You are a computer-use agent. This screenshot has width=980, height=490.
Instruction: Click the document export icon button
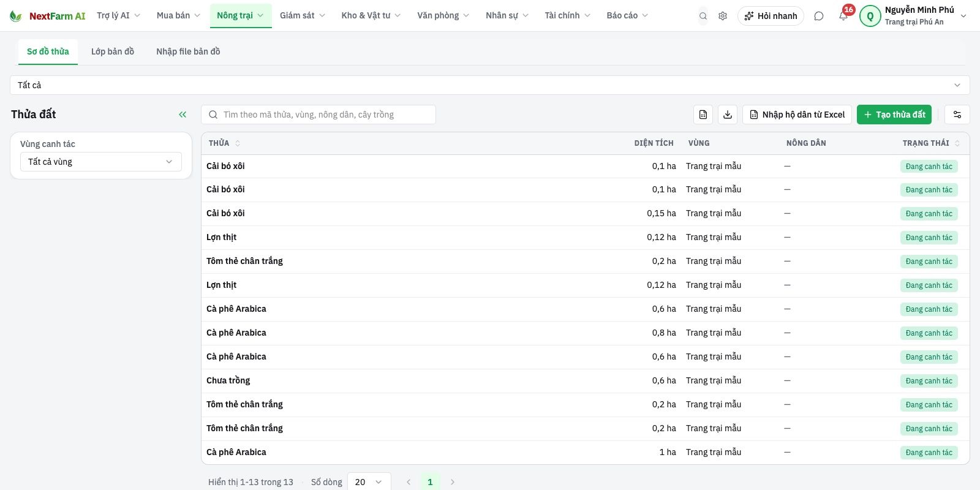point(703,115)
